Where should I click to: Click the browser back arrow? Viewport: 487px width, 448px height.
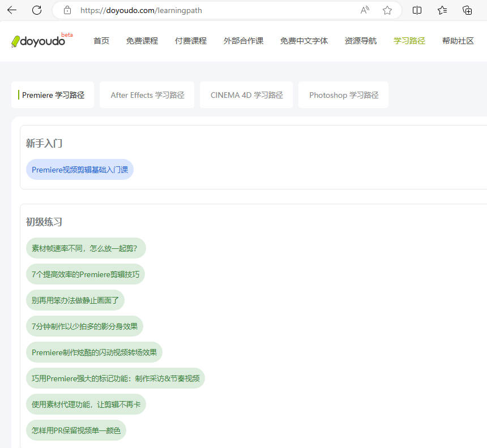(12, 10)
